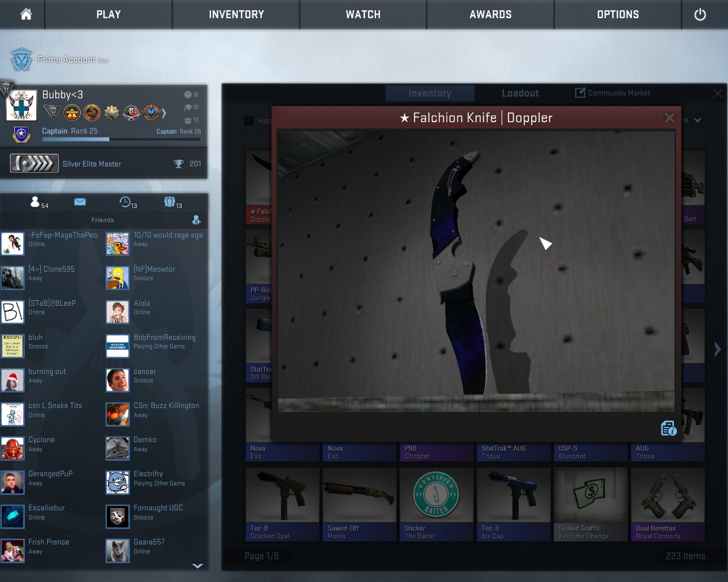Select The Baiter sticker item
The height and width of the screenshot is (582, 728).
pyautogui.click(x=436, y=504)
